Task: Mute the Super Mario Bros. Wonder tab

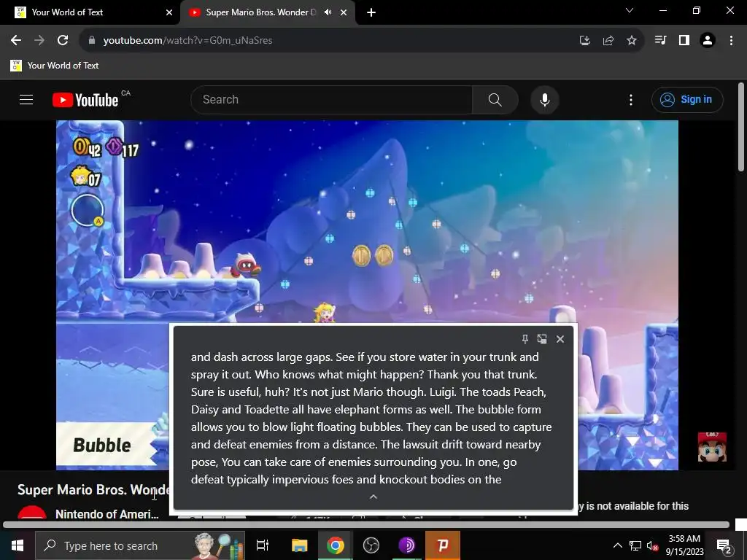Action: click(328, 12)
